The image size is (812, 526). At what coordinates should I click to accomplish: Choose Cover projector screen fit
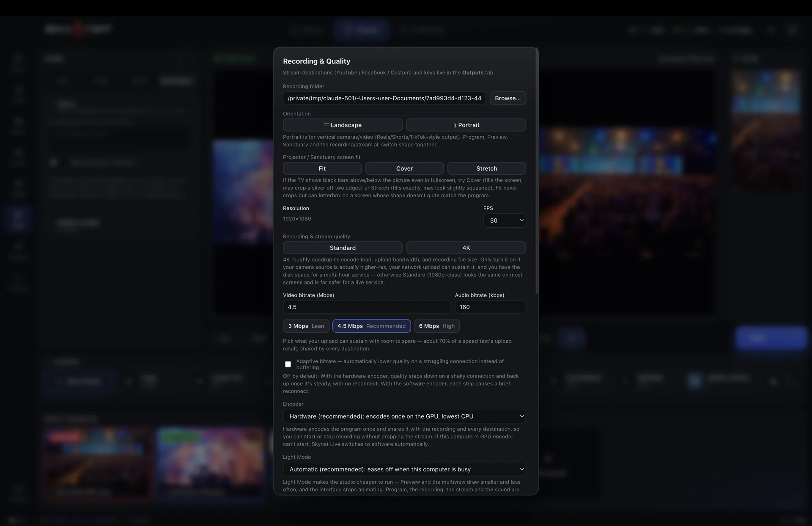pos(404,168)
